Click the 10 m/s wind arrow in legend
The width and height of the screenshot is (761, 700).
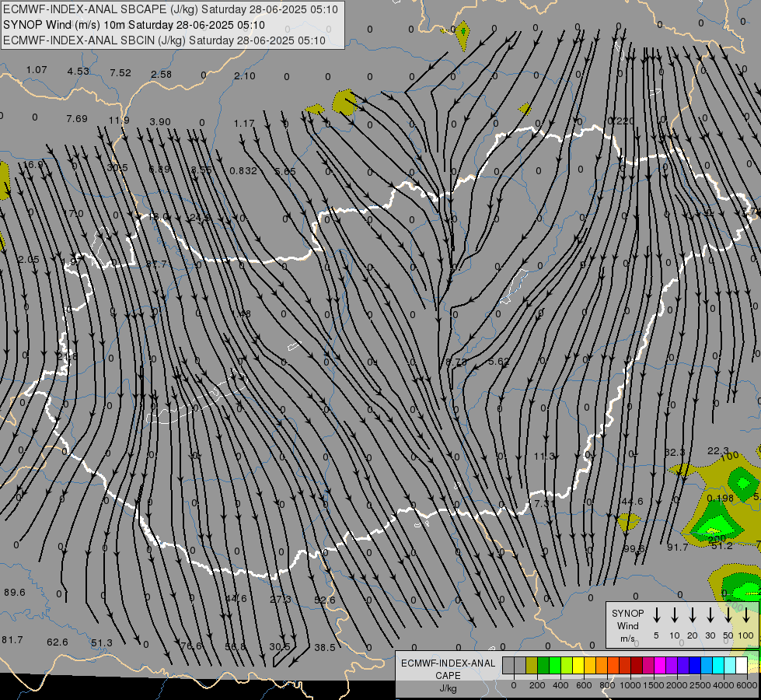tap(675, 615)
